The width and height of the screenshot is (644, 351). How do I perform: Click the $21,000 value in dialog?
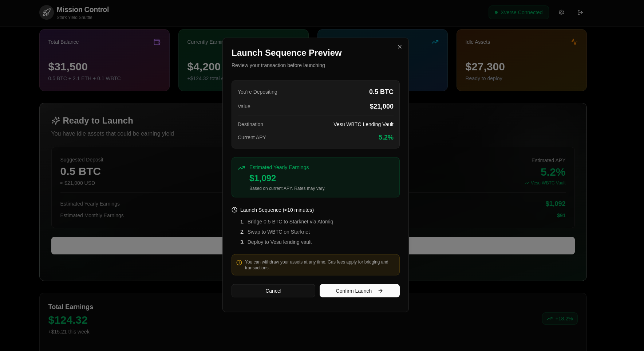(x=382, y=106)
